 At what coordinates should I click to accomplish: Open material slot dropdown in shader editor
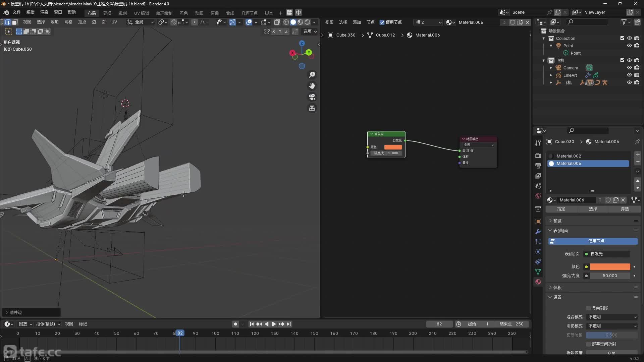click(x=429, y=22)
